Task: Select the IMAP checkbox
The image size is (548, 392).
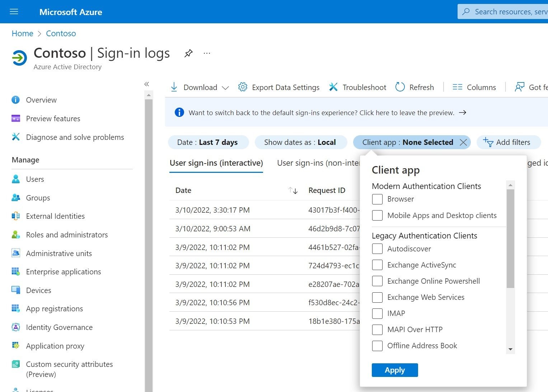Action: pos(377,313)
